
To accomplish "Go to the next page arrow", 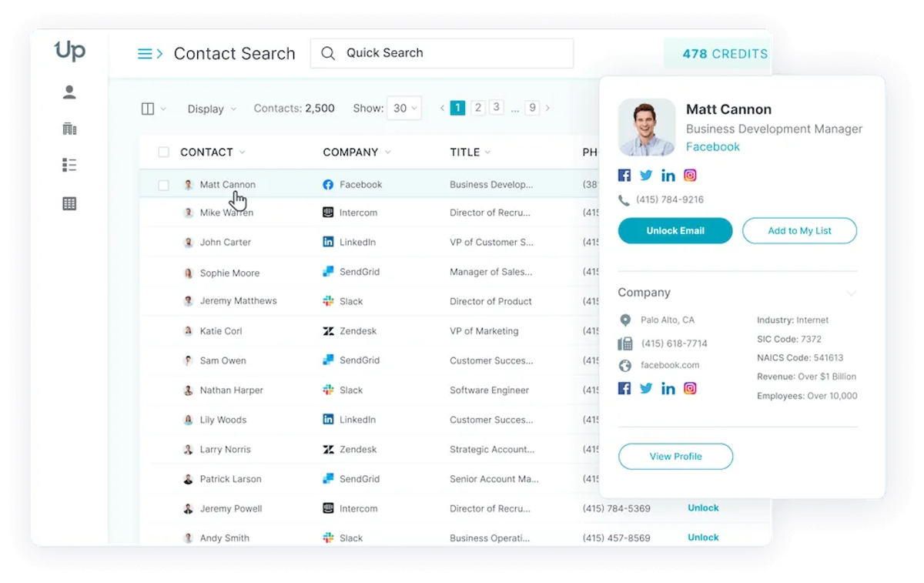I will point(547,109).
